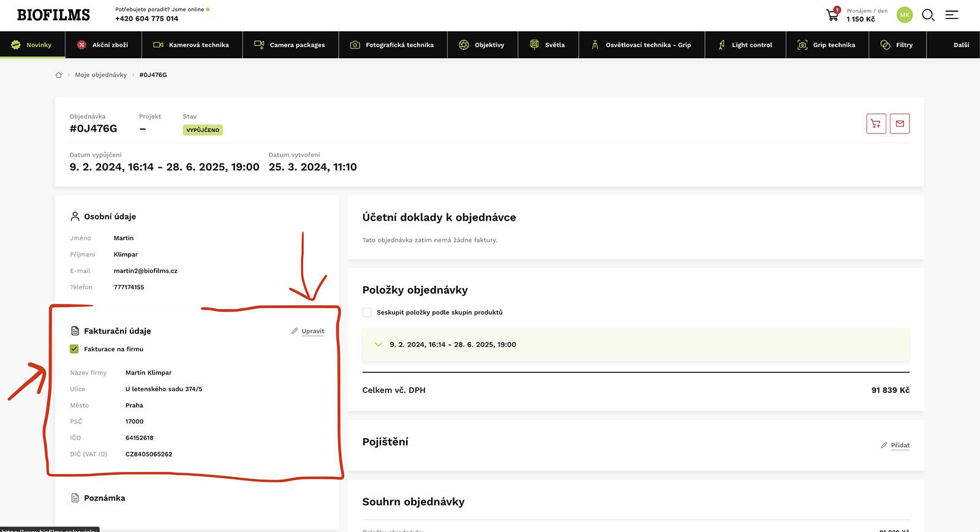Screen dimensions: 980x532
Task: Click the Osvětlovací technika tripod icon
Action: click(595, 45)
